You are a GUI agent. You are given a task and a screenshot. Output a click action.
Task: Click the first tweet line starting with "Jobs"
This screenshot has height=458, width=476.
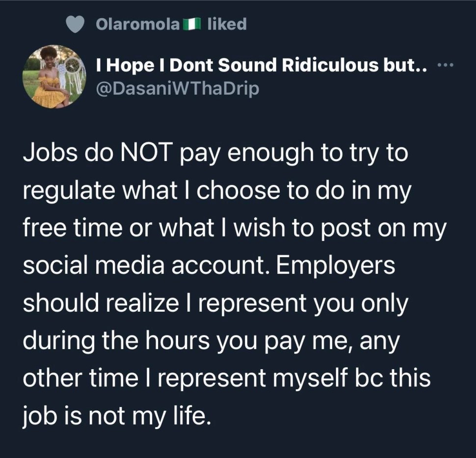pos(215,155)
